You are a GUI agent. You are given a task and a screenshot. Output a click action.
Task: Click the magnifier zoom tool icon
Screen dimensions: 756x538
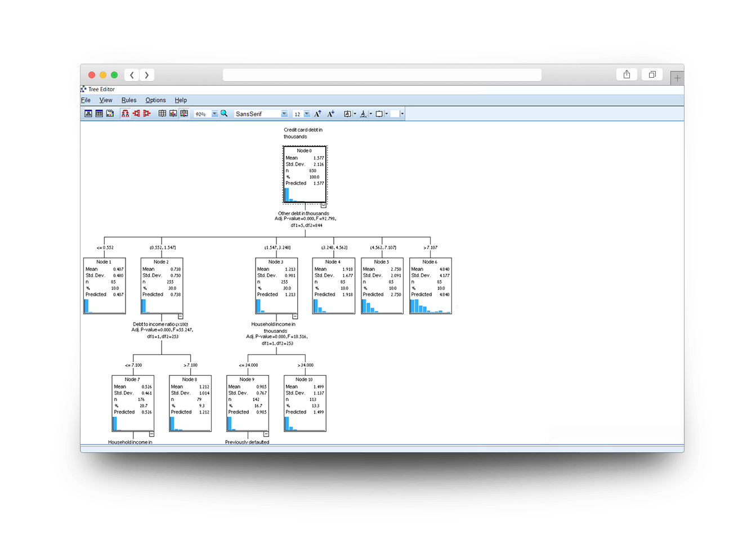(x=224, y=113)
